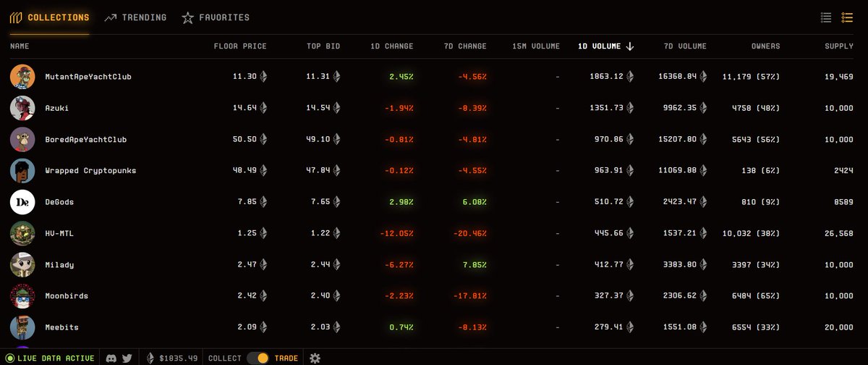Click the Trade mode label
The height and width of the screenshot is (365, 868).
click(x=287, y=358)
